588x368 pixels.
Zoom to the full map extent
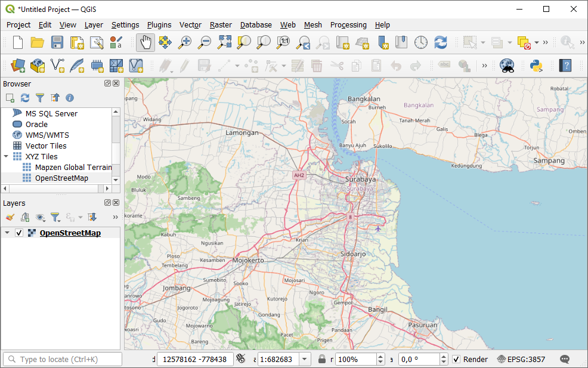coord(225,42)
